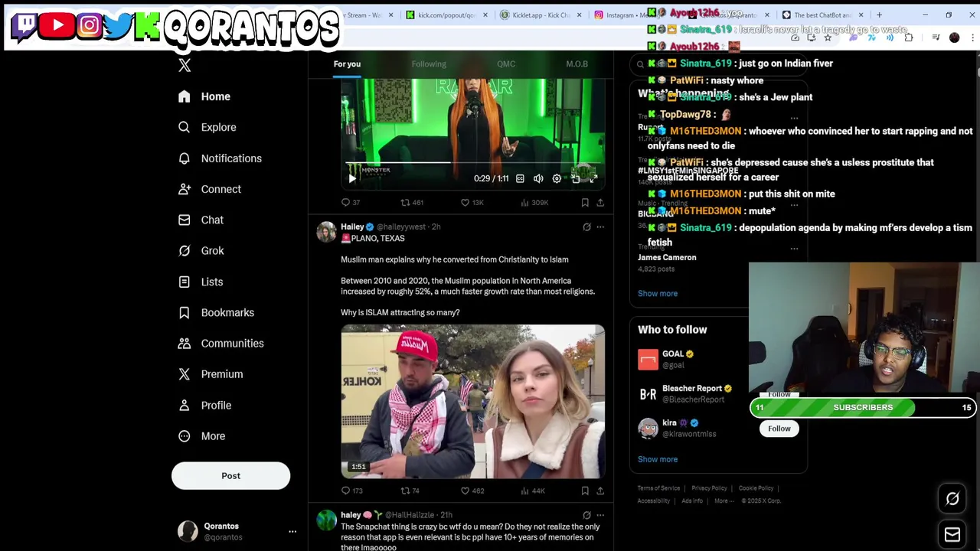Show more trends under What's happening

point(658,294)
